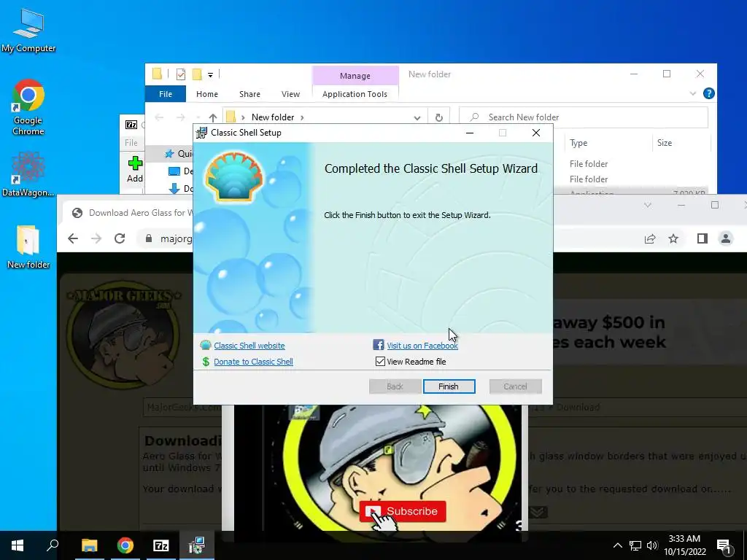Open the address bar history dropdown
The width and height of the screenshot is (747, 560).
point(417,117)
